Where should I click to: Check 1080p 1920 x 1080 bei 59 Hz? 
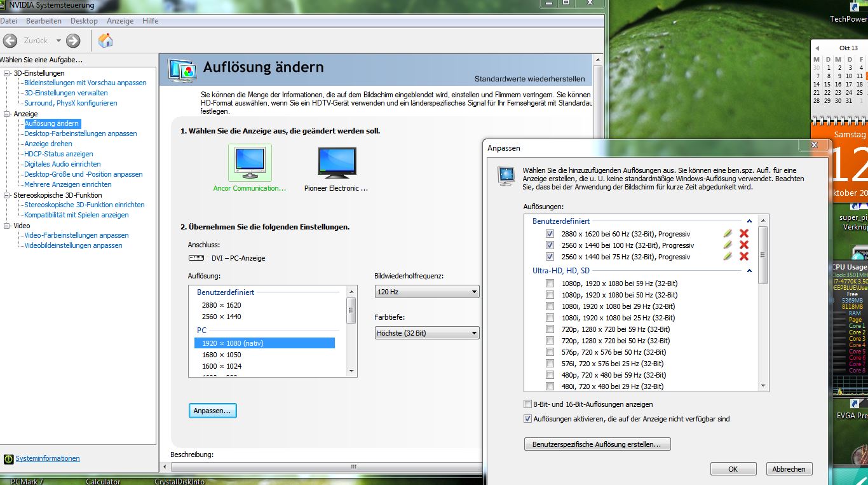point(550,283)
